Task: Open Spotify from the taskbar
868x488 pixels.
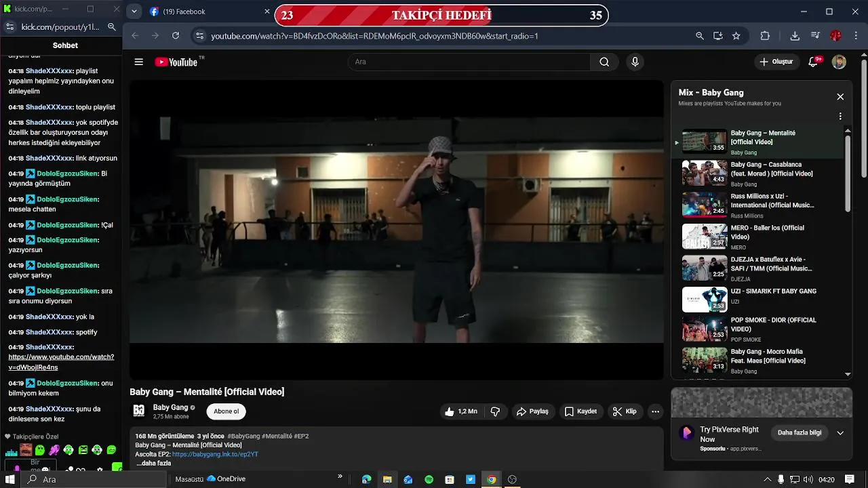Action: point(429,479)
